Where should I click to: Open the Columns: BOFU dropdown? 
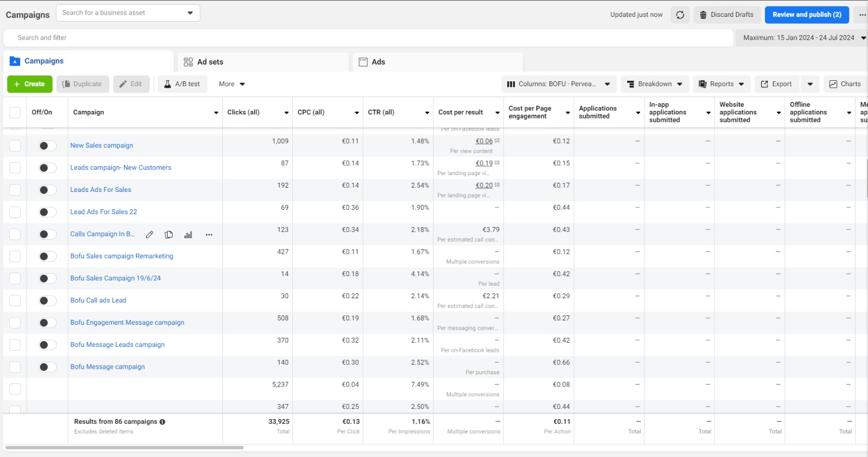click(559, 84)
